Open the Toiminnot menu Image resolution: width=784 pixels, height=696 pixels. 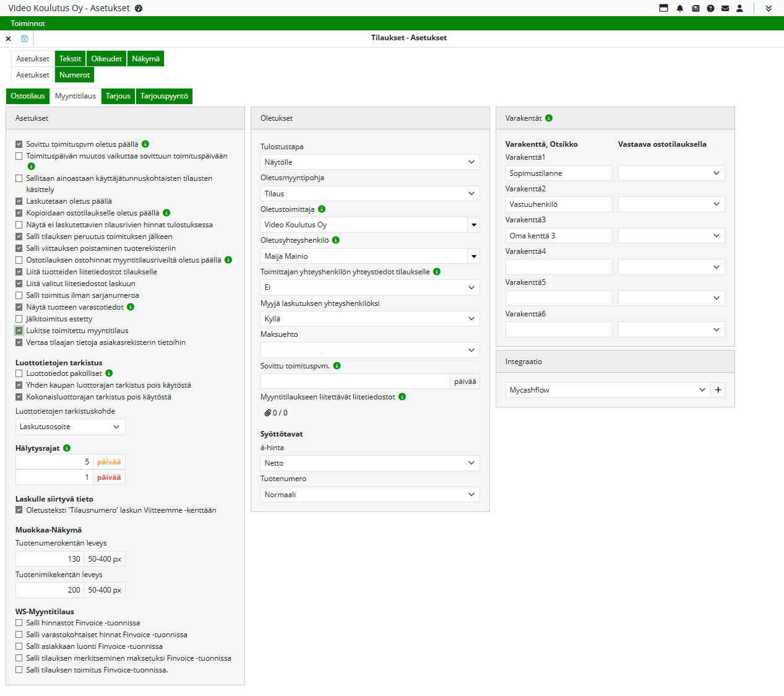pyautogui.click(x=28, y=24)
